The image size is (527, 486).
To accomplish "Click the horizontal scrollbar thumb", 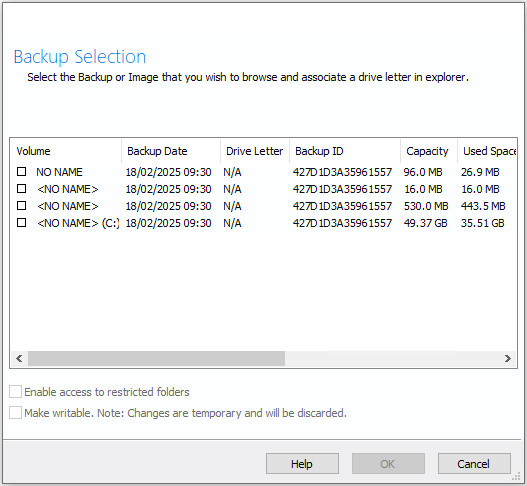I will coord(156,359).
